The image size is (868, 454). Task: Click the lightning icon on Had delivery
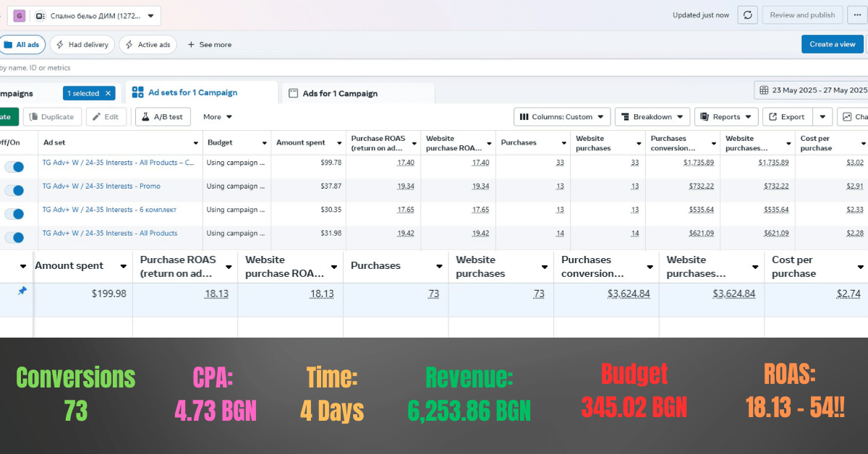point(59,45)
